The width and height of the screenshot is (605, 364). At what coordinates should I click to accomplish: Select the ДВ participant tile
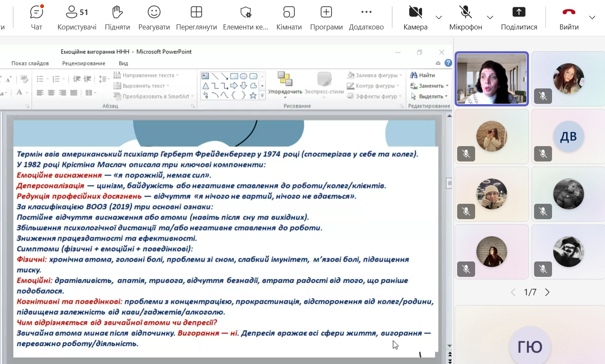568,137
